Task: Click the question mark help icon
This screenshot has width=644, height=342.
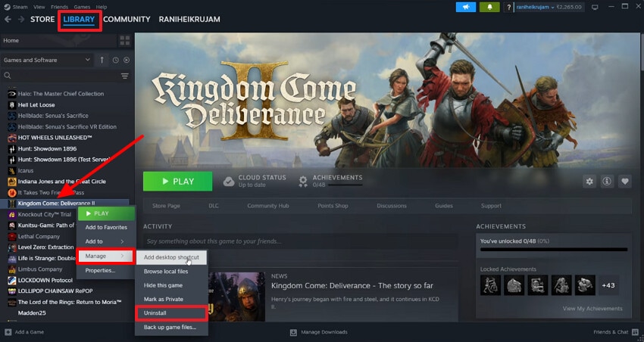Action: click(509, 7)
